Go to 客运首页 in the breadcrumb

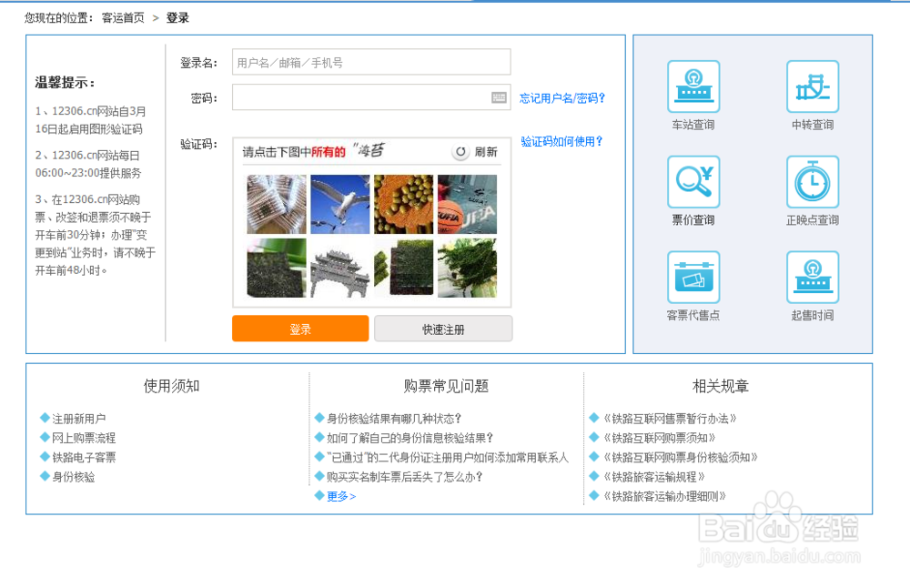123,18
